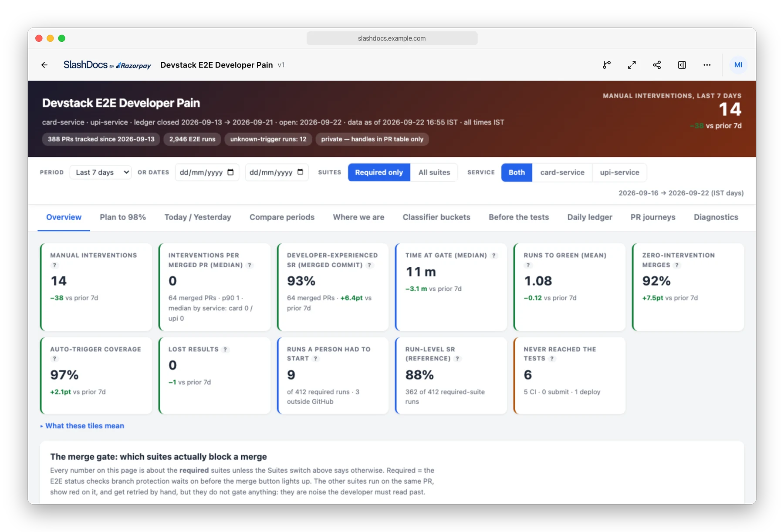Show help for Time at Gate tile
This screenshot has width=784, height=532.
point(493,256)
